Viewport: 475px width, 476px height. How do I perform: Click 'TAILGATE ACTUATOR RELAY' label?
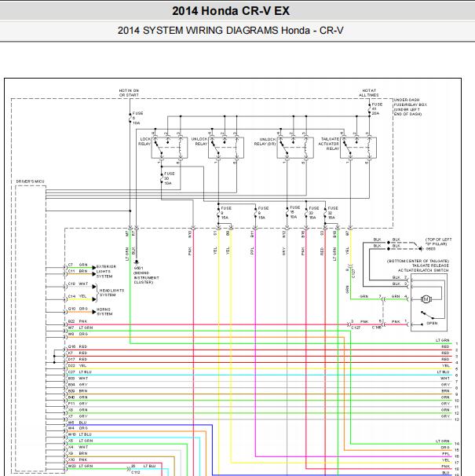(x=329, y=144)
